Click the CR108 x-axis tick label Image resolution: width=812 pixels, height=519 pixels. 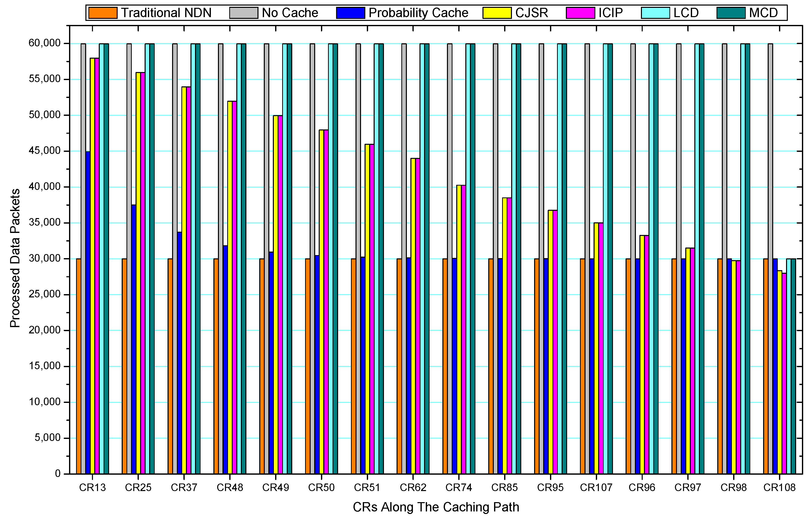click(x=779, y=488)
